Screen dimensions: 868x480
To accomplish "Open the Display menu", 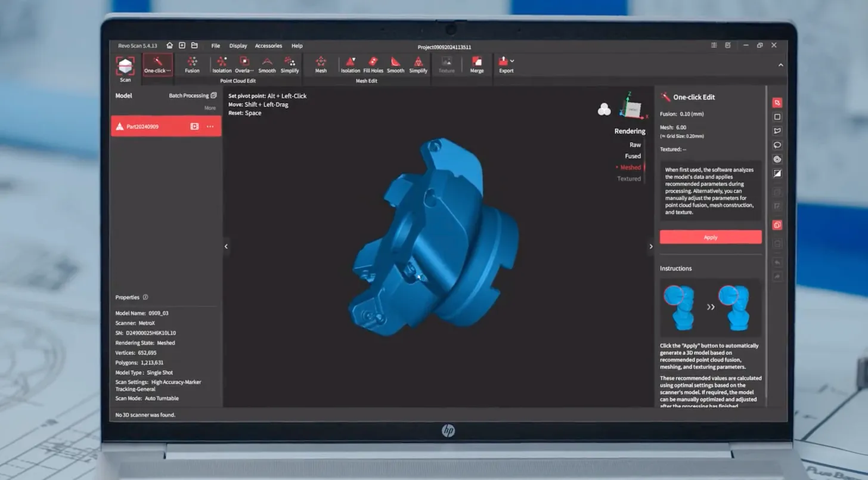I will click(x=238, y=46).
